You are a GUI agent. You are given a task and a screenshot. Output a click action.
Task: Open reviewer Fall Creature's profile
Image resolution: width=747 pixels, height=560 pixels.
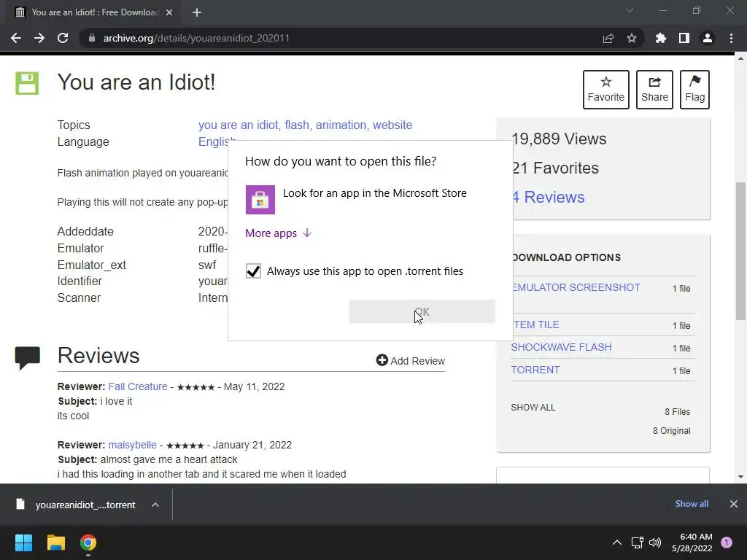(138, 386)
